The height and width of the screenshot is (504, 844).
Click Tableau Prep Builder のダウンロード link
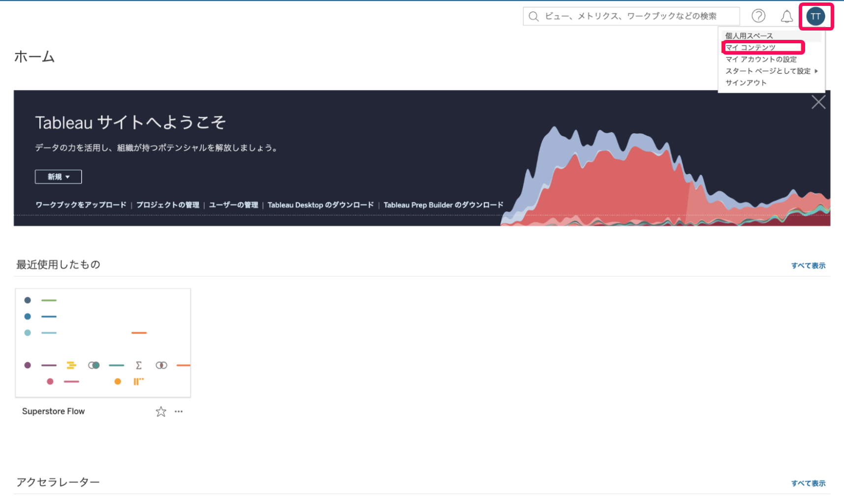click(443, 205)
